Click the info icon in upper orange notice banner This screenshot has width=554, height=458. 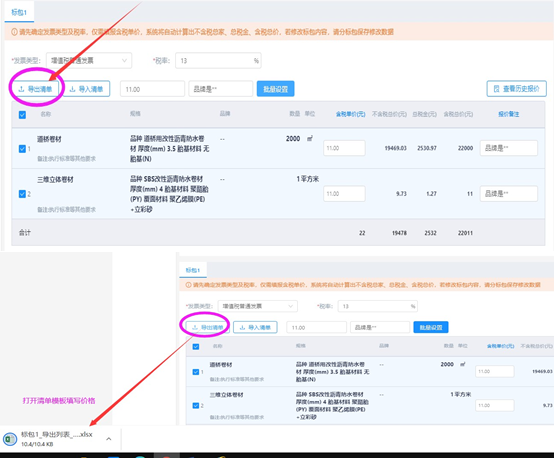pyautogui.click(x=14, y=32)
